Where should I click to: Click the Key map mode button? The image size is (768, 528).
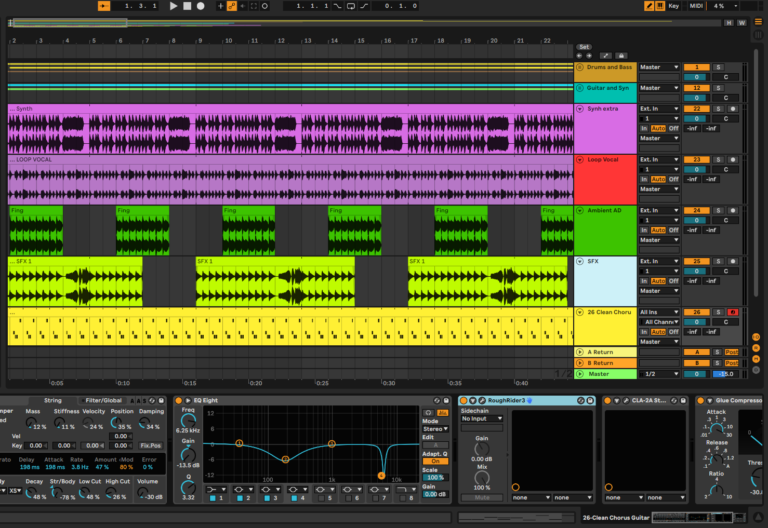coord(674,6)
